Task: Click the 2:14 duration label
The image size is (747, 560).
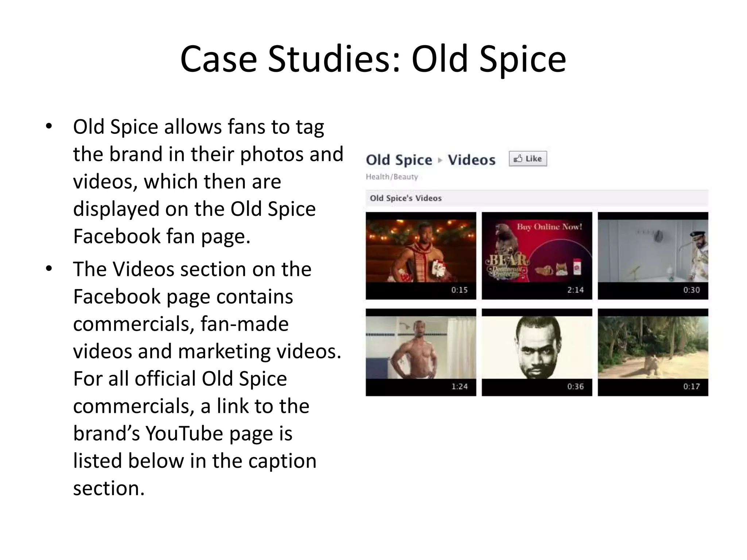Action: 575,290
